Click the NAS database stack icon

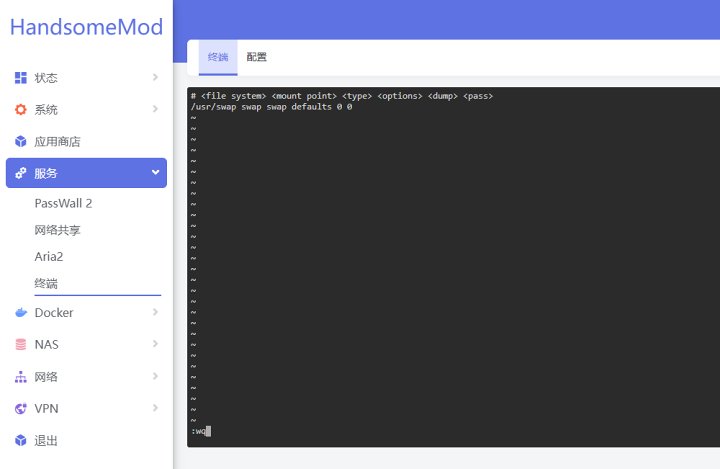click(x=21, y=345)
